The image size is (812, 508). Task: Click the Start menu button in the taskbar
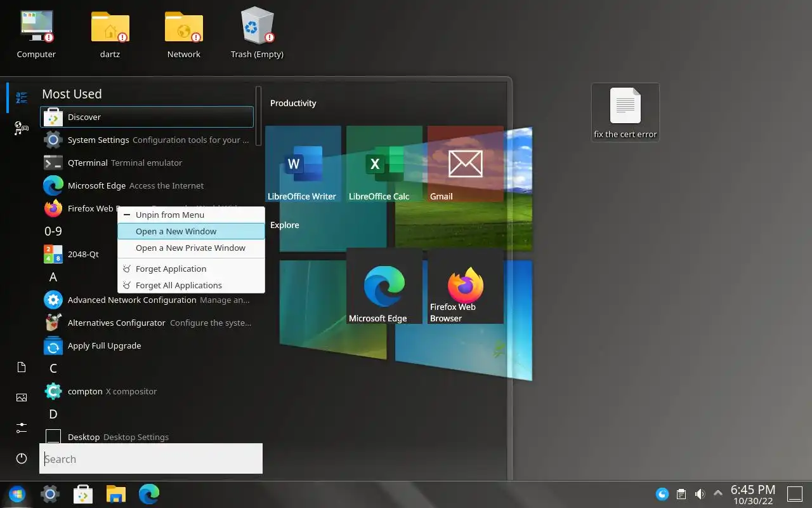click(16, 494)
